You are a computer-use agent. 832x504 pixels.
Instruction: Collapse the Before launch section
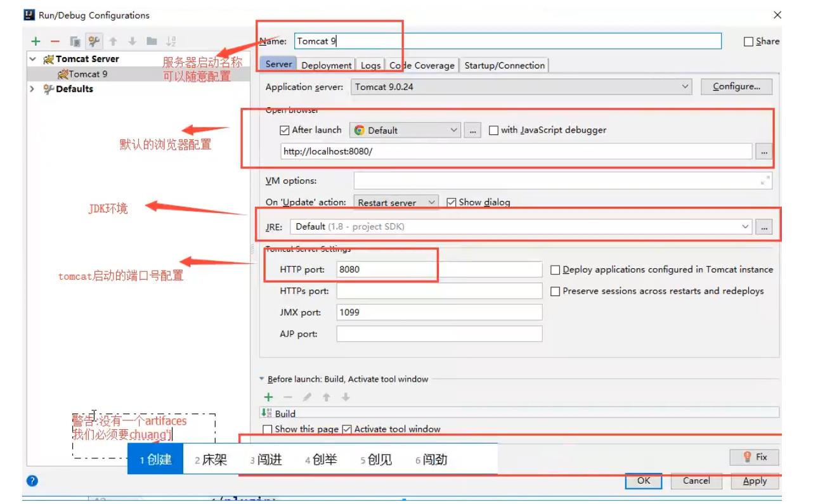pyautogui.click(x=262, y=379)
